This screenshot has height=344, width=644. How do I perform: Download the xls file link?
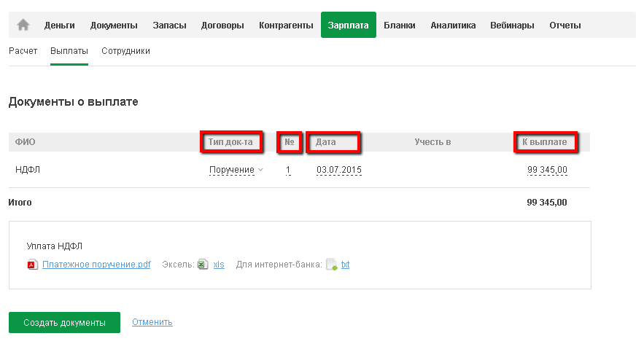point(219,265)
